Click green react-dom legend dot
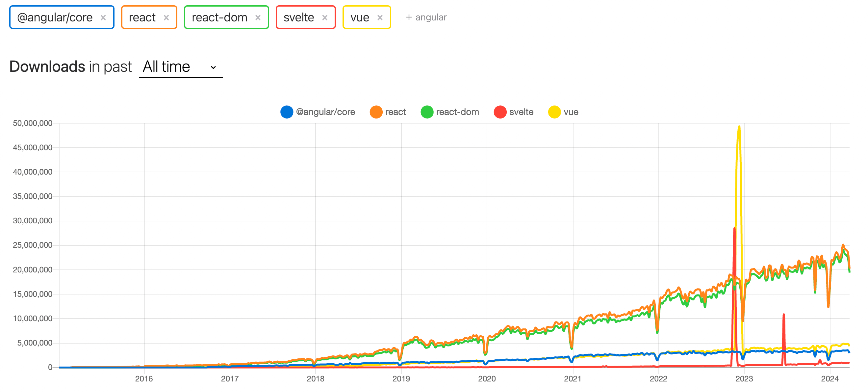Image resolution: width=868 pixels, height=392 pixels. tap(427, 112)
